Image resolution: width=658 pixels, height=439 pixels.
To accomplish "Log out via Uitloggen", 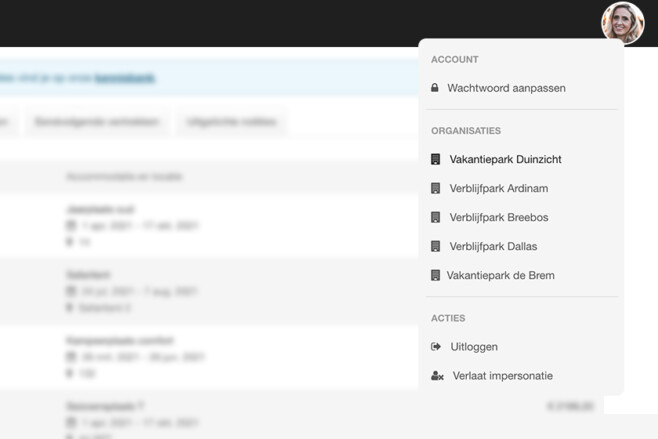I will [474, 347].
